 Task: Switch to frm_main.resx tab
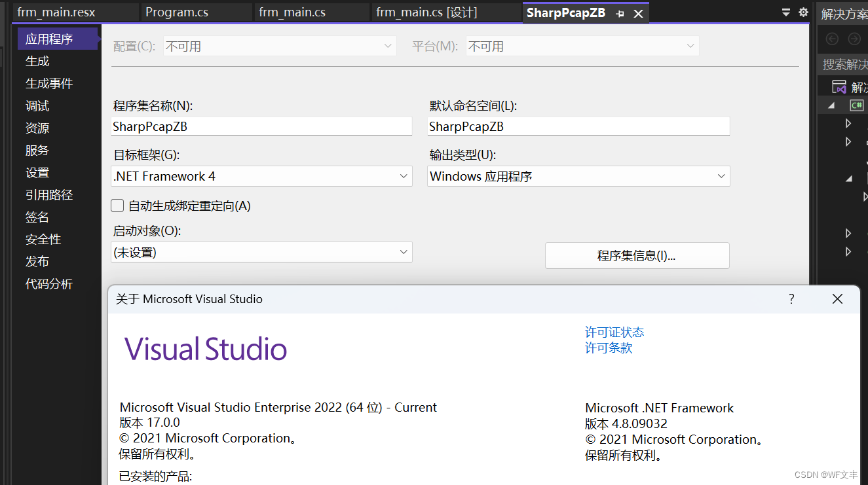coord(75,12)
